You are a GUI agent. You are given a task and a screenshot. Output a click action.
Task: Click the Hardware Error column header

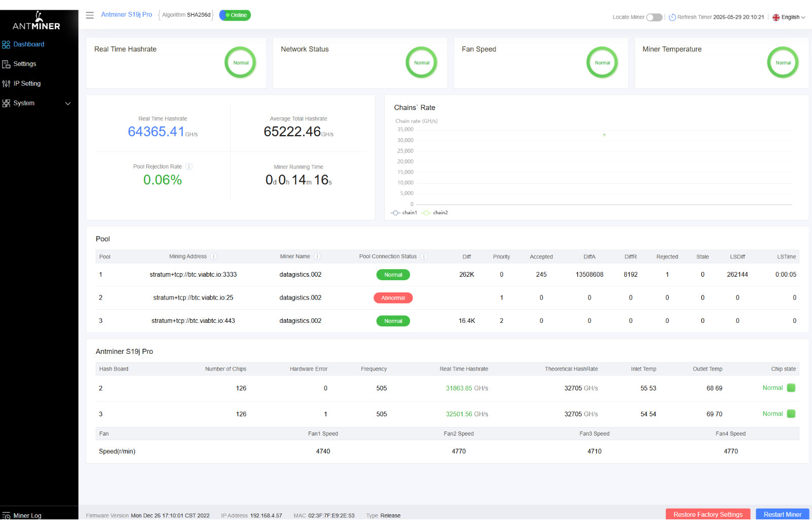(309, 369)
